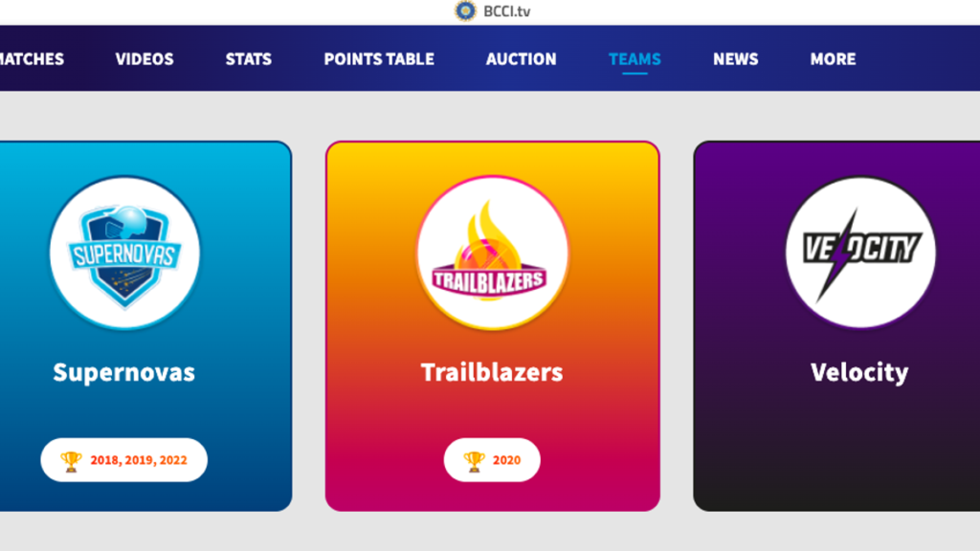Go to the News section

pos(736,58)
